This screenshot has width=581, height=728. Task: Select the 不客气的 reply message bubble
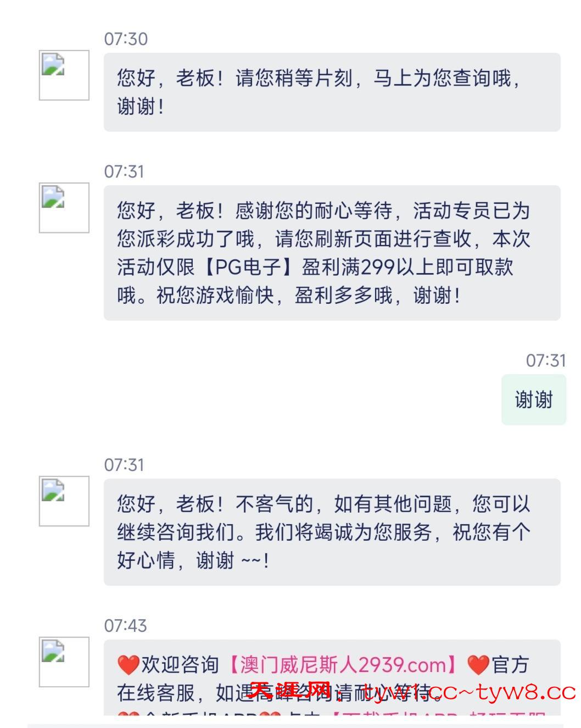pos(332,532)
